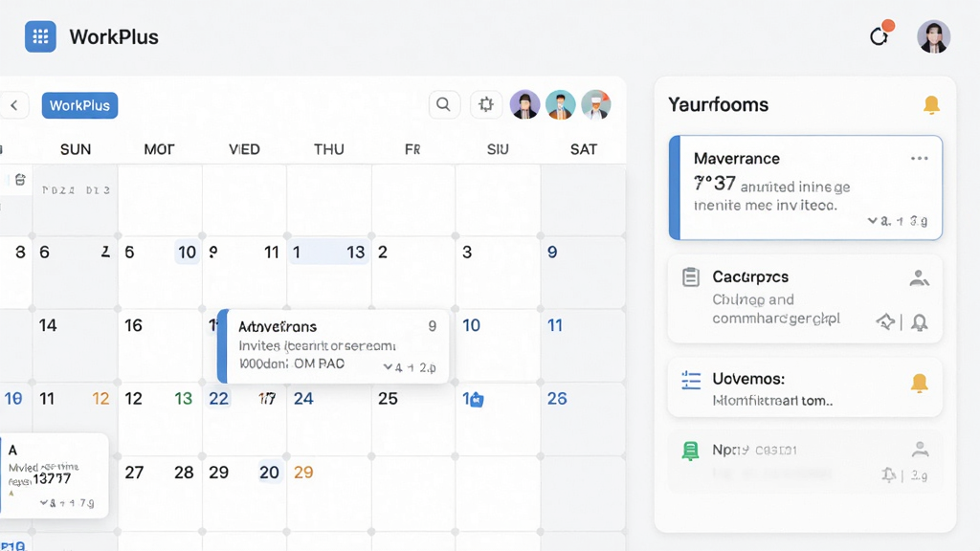The width and height of the screenshot is (980, 551).
Task: Expand the chevron on bottom-left event card
Action: pyautogui.click(x=44, y=502)
